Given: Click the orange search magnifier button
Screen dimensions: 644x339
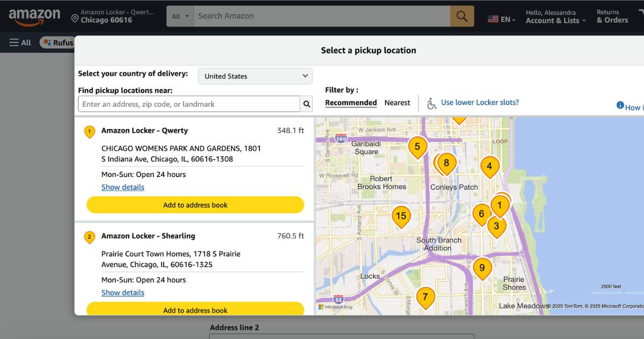Looking at the screenshot, I should tap(462, 16).
